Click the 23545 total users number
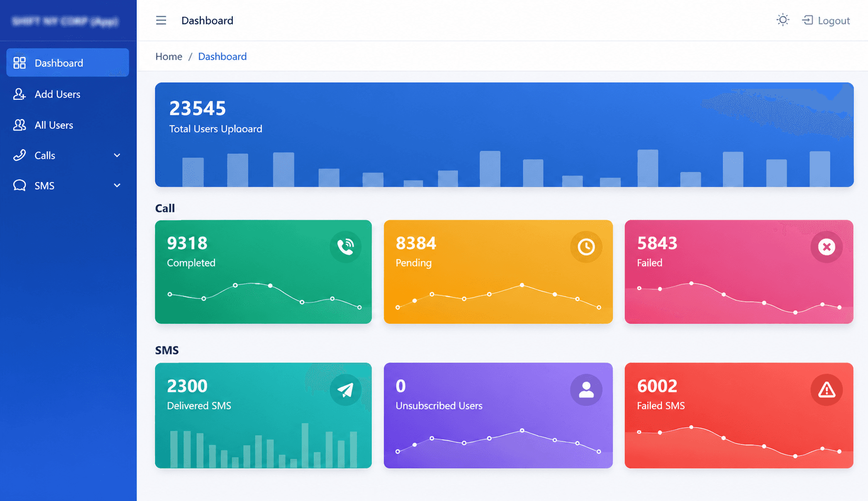The image size is (868, 501). 198,108
